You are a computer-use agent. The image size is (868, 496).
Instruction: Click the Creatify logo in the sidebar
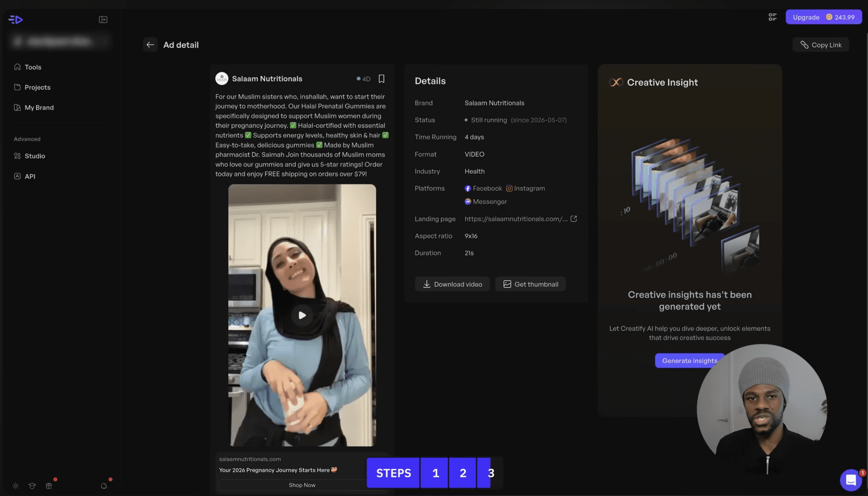click(15, 19)
